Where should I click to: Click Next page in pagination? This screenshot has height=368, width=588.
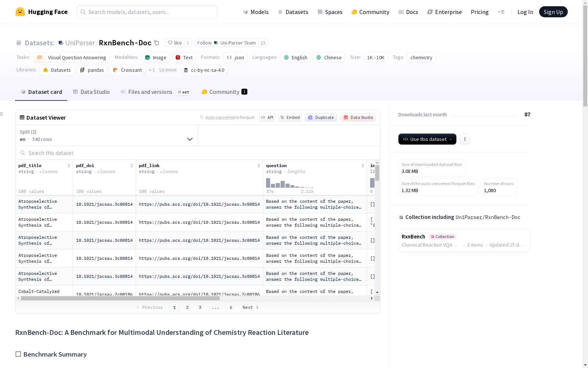(251, 307)
